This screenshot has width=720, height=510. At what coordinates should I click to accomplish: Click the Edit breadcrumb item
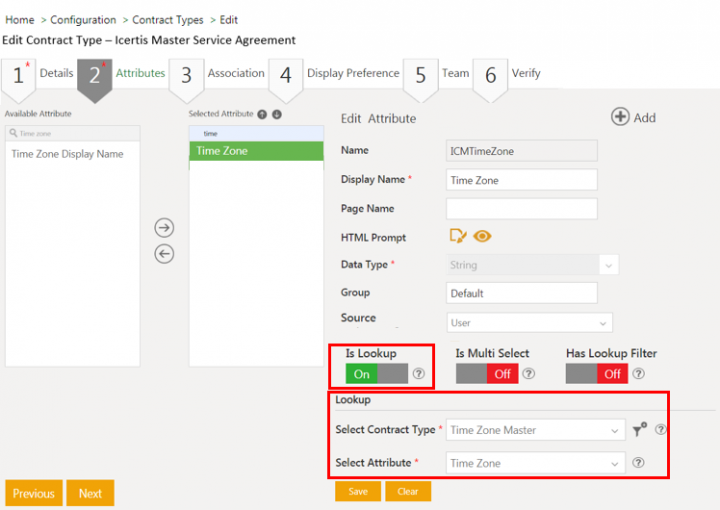click(x=229, y=20)
